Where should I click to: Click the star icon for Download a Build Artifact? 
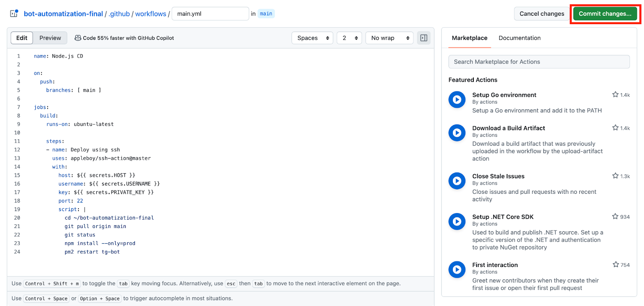point(615,128)
